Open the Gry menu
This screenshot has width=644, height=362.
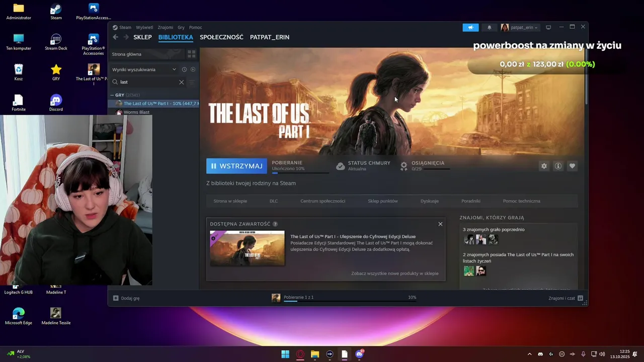[181, 28]
